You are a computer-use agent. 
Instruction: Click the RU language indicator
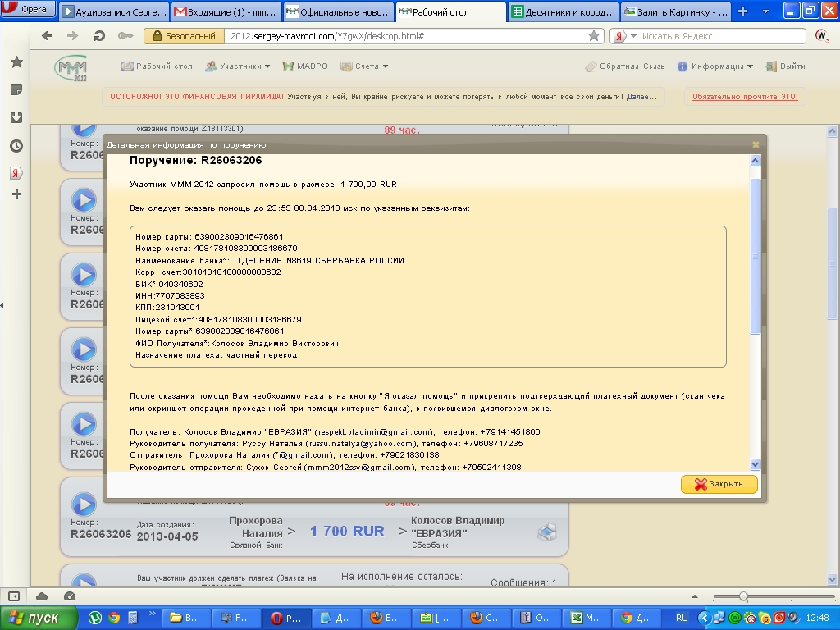pyautogui.click(x=682, y=618)
